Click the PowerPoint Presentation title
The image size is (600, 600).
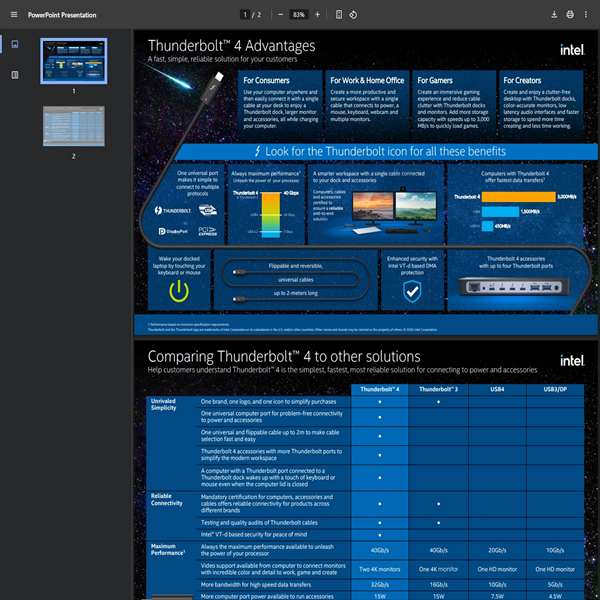pos(62,15)
